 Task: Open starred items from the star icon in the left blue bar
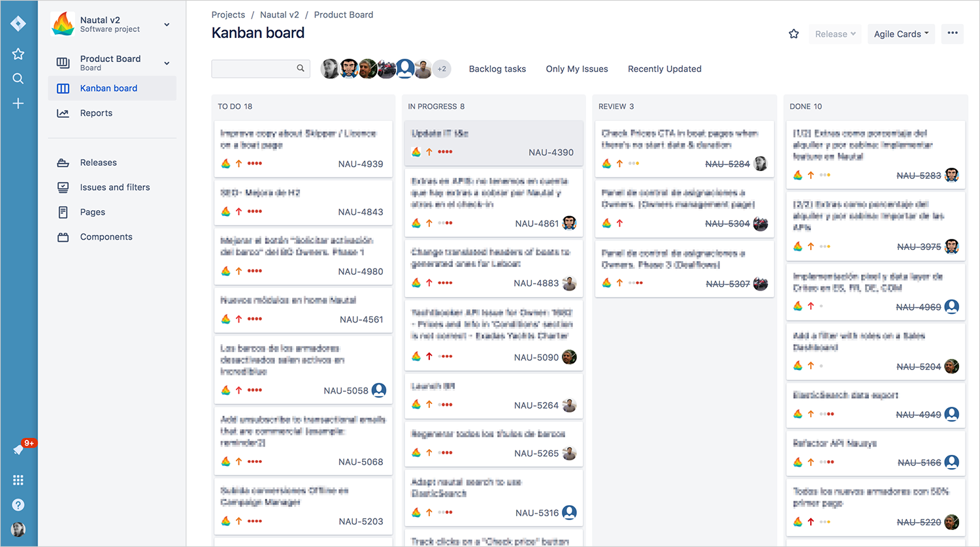(x=18, y=54)
